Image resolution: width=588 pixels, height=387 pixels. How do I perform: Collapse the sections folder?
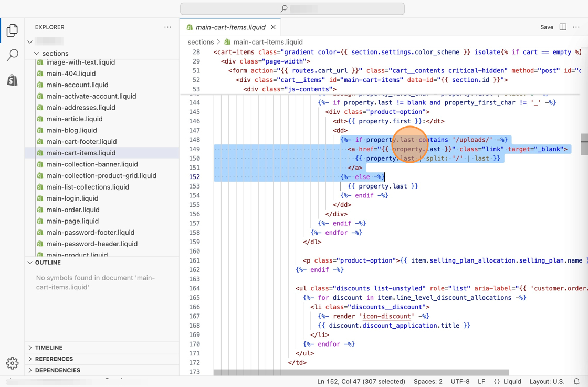tap(37, 53)
